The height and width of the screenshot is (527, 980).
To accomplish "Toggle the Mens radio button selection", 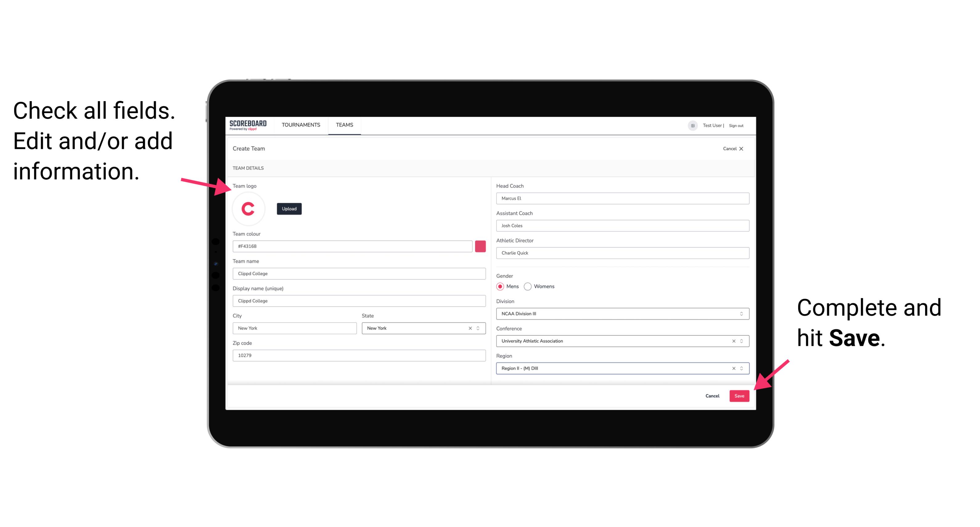I will (x=500, y=287).
